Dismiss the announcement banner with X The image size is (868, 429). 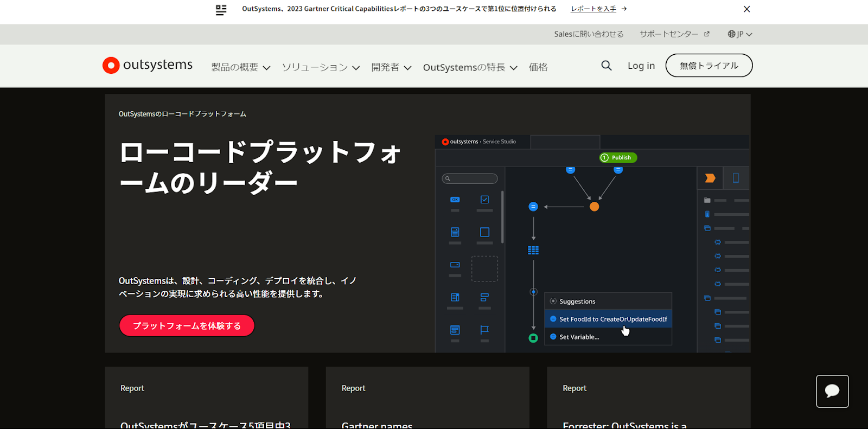[x=747, y=9]
